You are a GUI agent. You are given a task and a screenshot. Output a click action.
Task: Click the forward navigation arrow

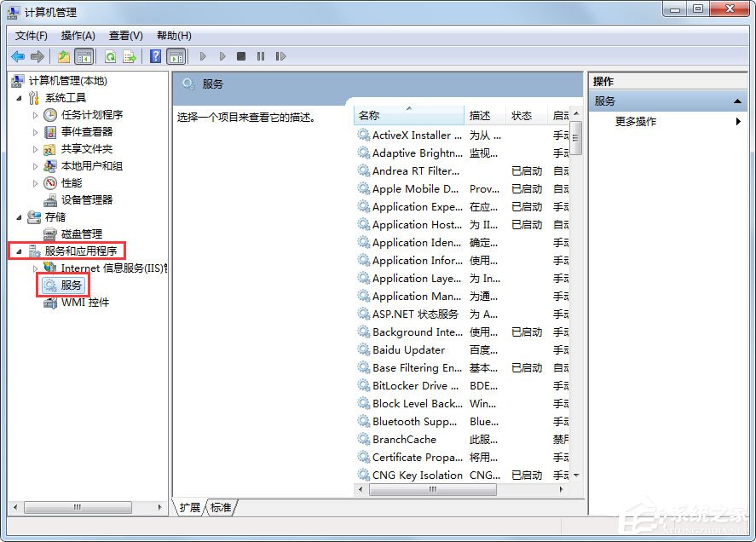click(36, 56)
